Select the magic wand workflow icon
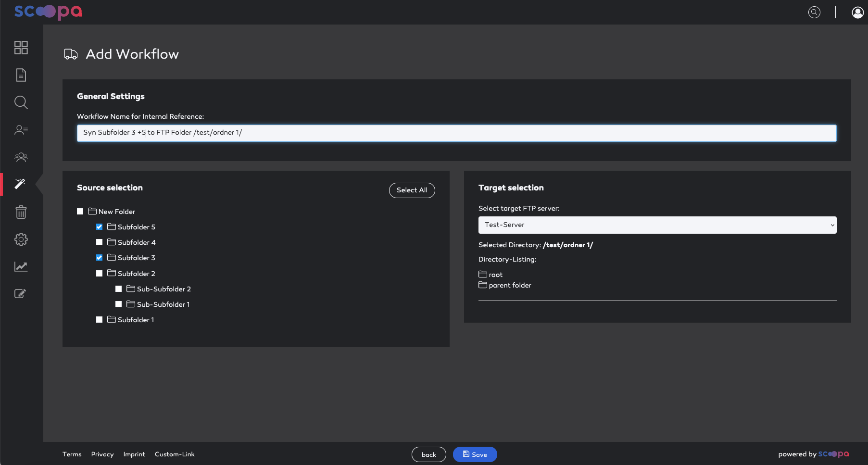This screenshot has width=868, height=465. (x=20, y=184)
